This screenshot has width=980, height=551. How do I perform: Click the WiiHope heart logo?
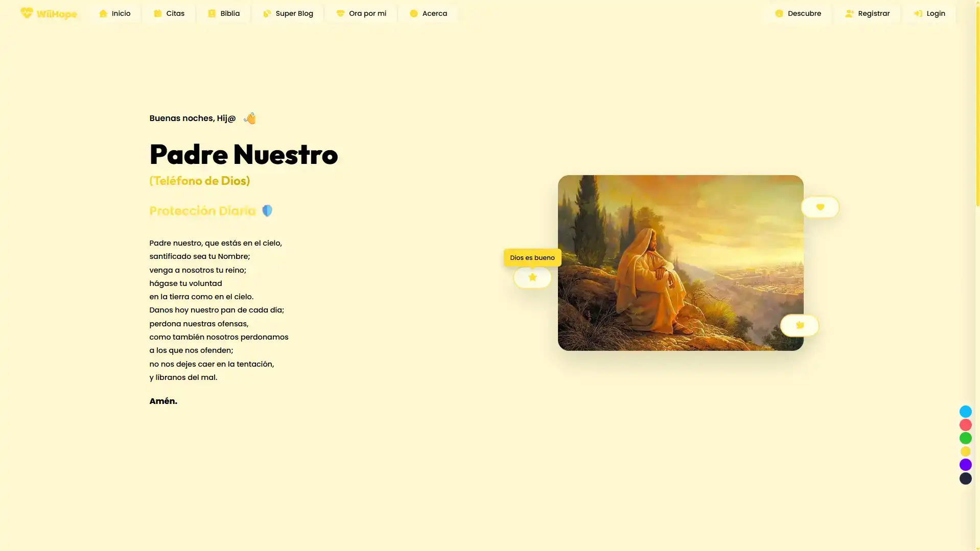pyautogui.click(x=27, y=13)
